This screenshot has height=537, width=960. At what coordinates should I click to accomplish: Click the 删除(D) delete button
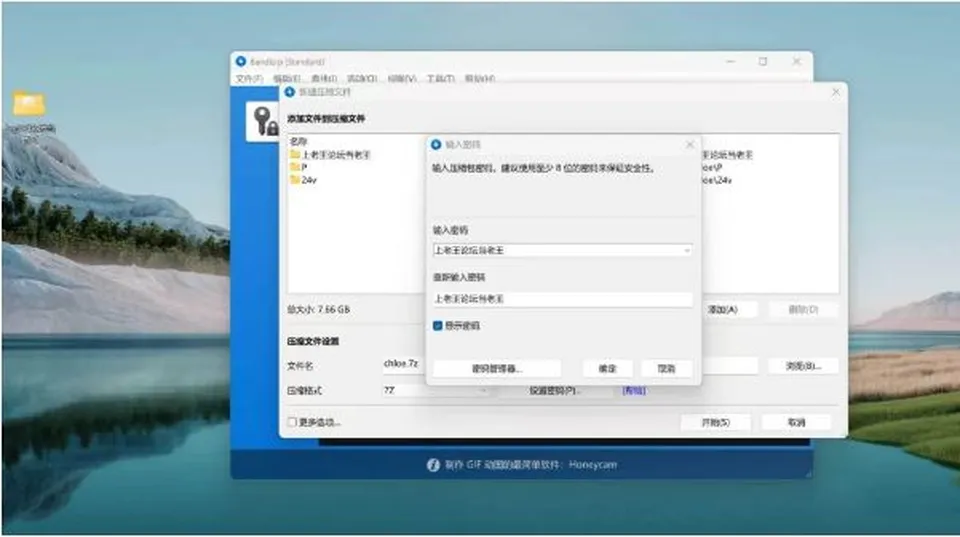(803, 310)
